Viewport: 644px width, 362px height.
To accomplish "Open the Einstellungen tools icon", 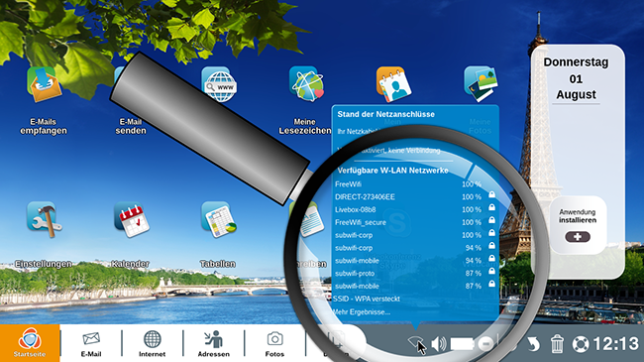I will (x=45, y=219).
